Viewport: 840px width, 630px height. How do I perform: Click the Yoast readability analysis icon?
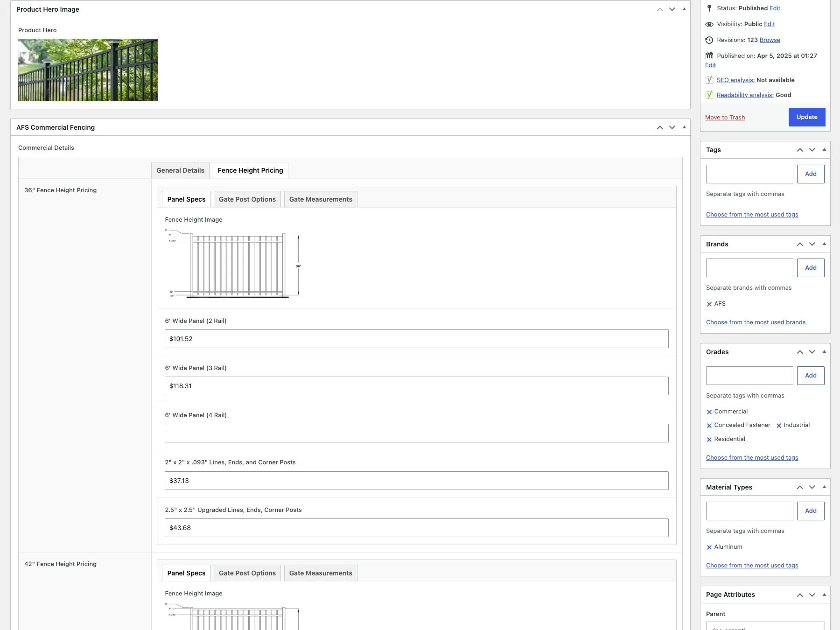tap(709, 95)
